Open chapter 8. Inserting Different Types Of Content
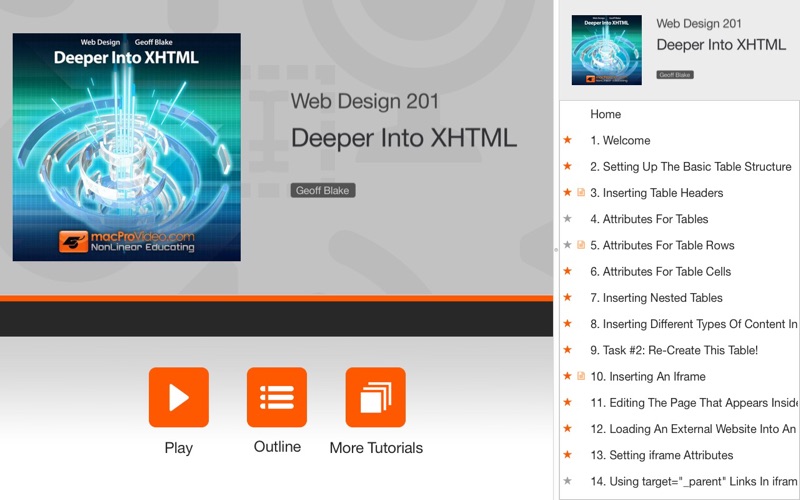The height and width of the screenshot is (500, 800). click(694, 324)
